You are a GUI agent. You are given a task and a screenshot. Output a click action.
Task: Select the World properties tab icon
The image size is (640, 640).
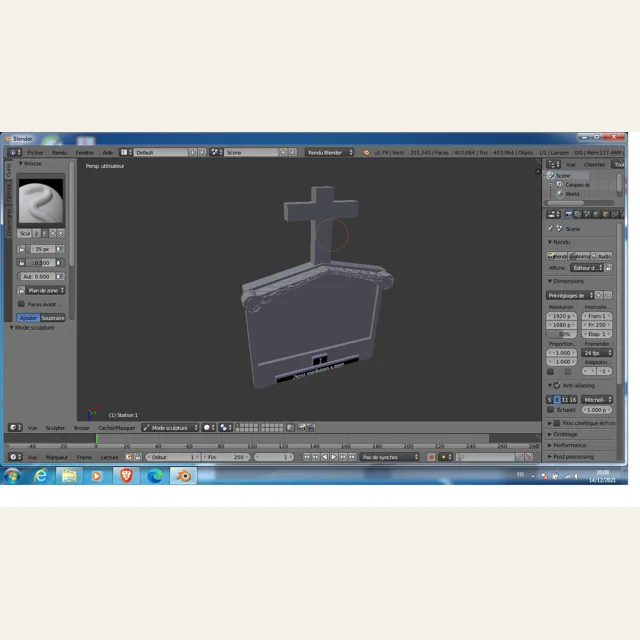596,214
